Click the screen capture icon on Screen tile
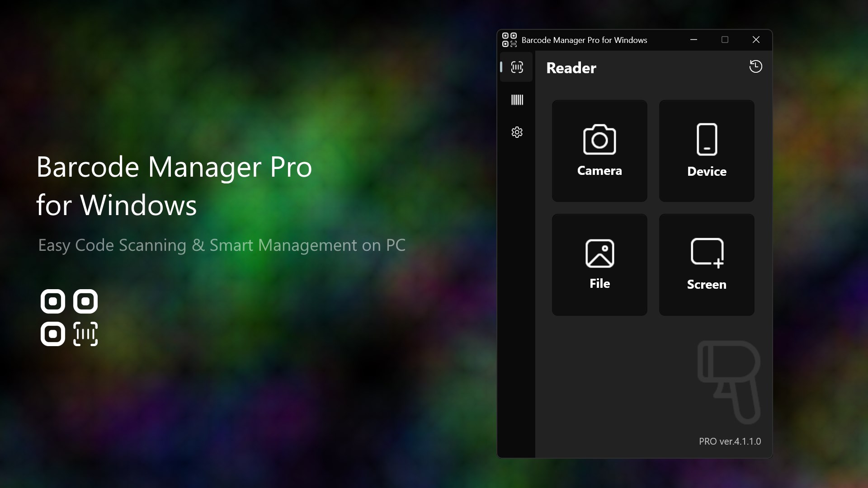 coord(706,253)
